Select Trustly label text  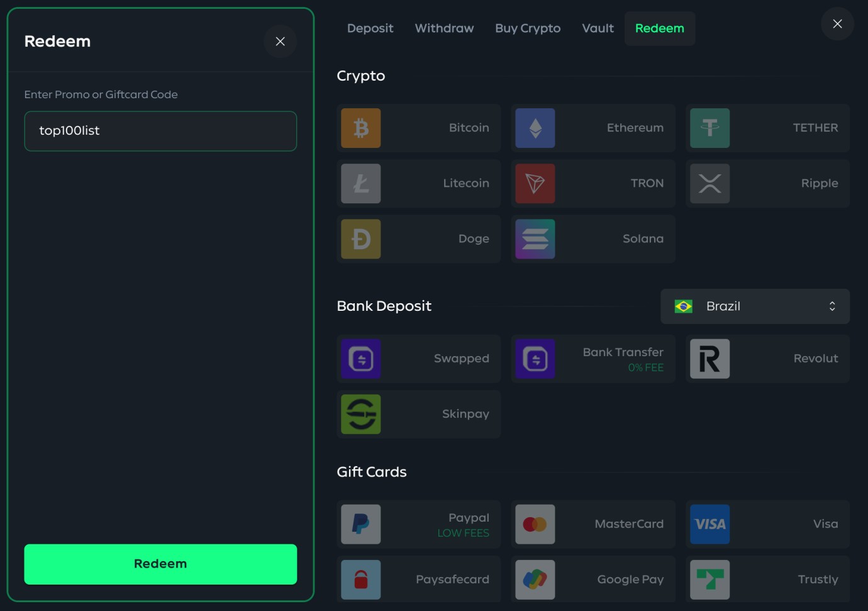(x=818, y=580)
